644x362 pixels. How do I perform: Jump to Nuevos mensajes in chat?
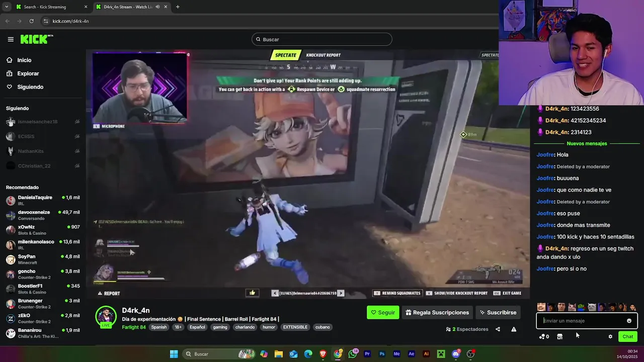[x=587, y=143]
